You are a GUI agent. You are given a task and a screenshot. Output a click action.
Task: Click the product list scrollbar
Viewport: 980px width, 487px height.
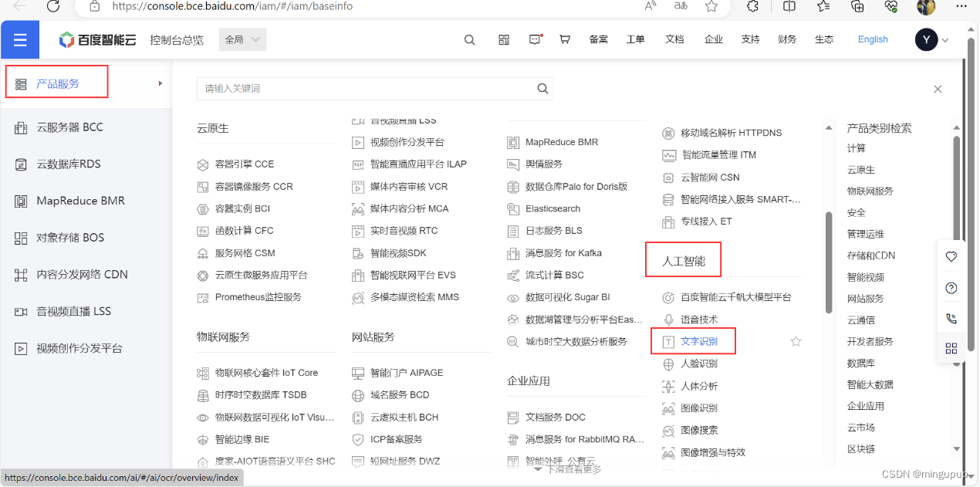pos(829,262)
